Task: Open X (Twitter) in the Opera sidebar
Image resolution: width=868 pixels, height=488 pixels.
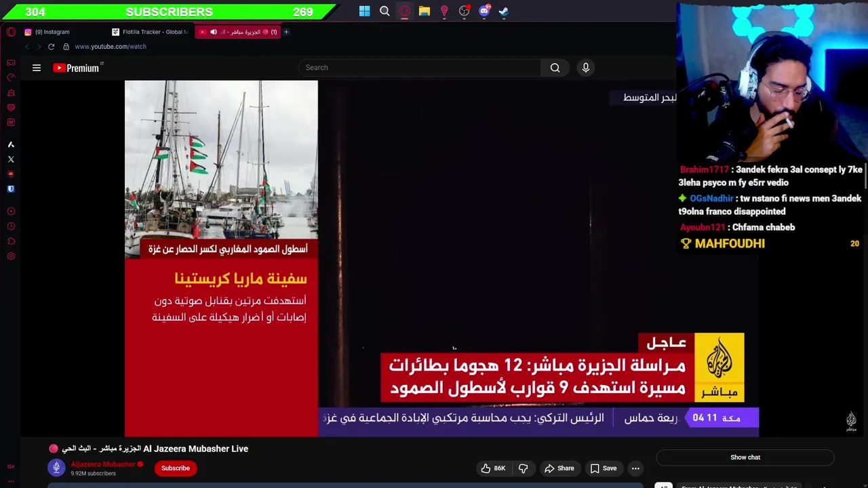Action: click(11, 159)
